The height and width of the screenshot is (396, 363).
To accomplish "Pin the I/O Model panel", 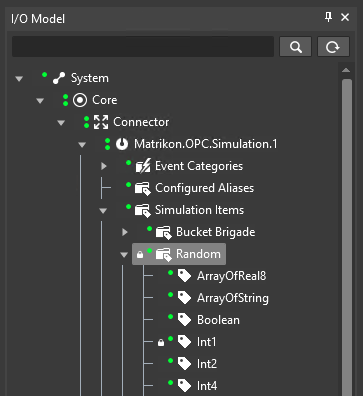I will coord(328,17).
